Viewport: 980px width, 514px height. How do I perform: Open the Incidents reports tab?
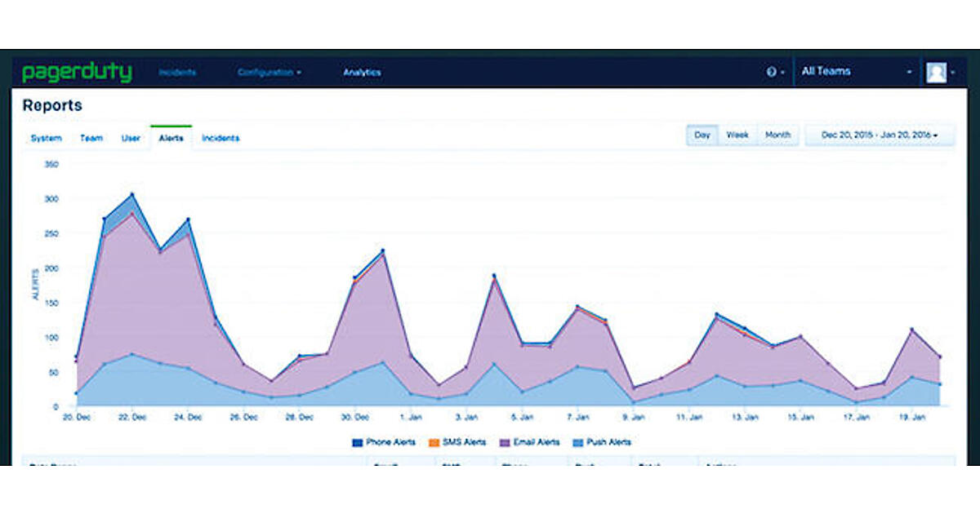tap(220, 139)
